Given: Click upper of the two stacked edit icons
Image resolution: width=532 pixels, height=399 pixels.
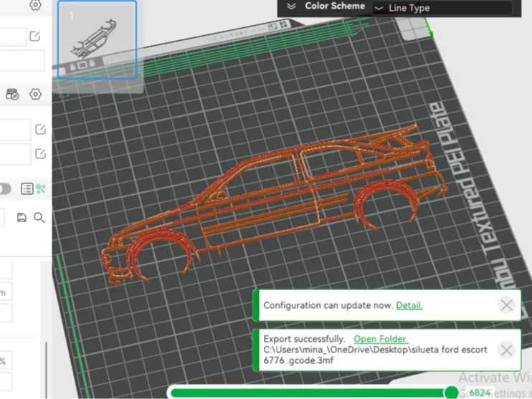Looking at the screenshot, I should 40,129.
